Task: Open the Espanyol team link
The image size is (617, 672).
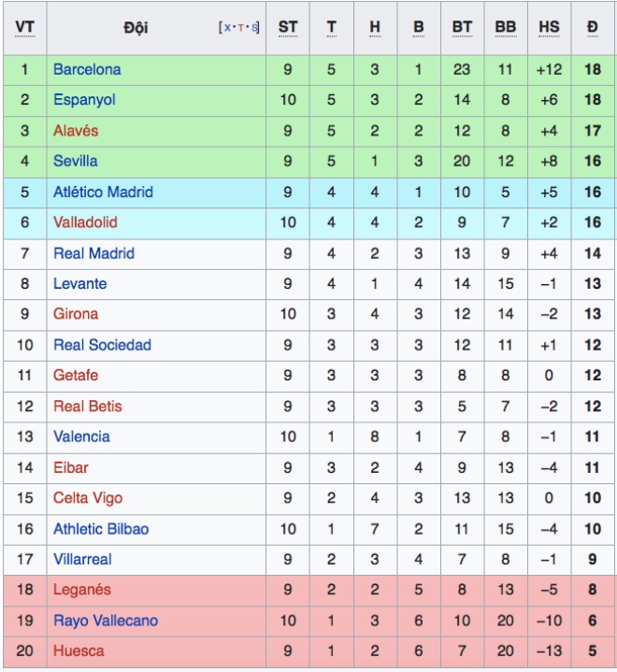Action: pos(84,100)
